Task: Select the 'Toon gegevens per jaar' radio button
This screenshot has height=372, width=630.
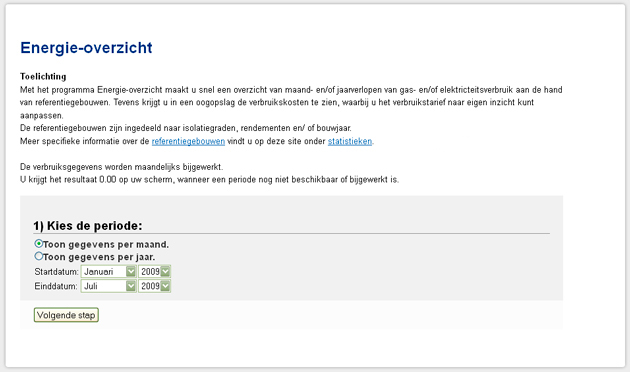Action: 39,256
